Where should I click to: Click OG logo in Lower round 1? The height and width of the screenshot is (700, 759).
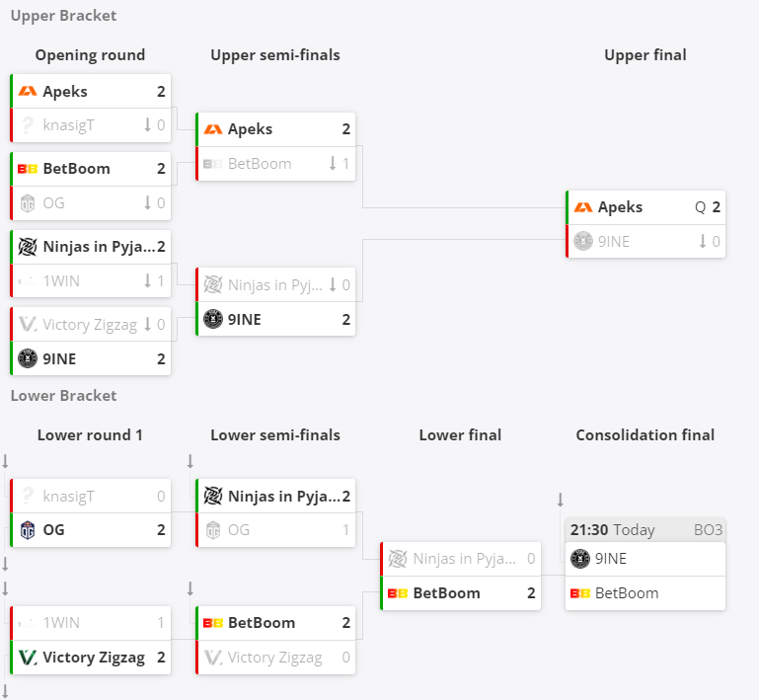click(28, 530)
